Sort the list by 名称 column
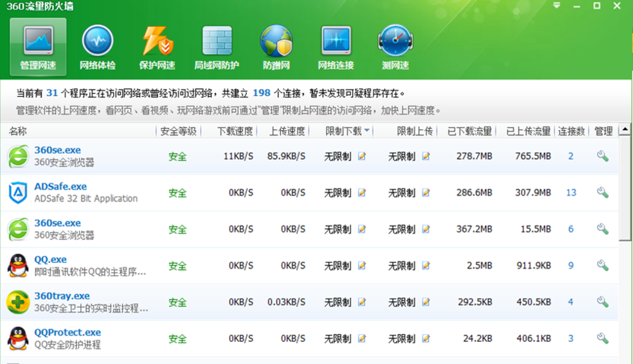 pos(18,131)
